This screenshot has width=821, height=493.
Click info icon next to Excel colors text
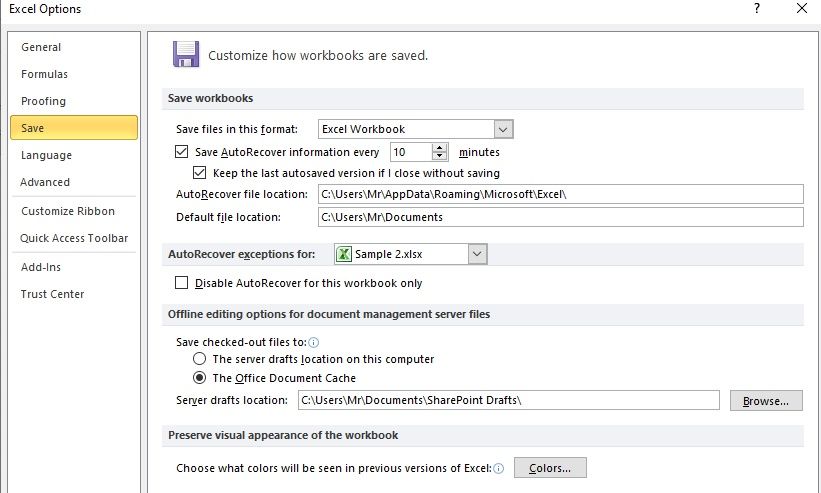(499, 468)
